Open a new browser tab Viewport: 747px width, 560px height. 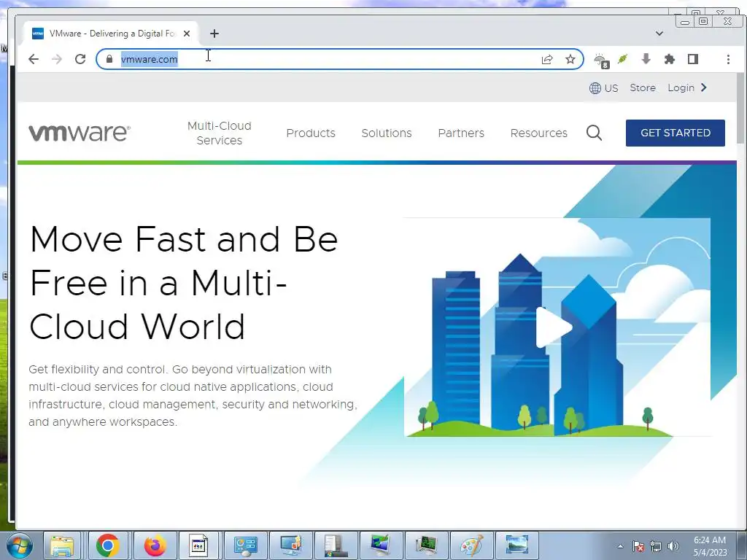coord(214,34)
